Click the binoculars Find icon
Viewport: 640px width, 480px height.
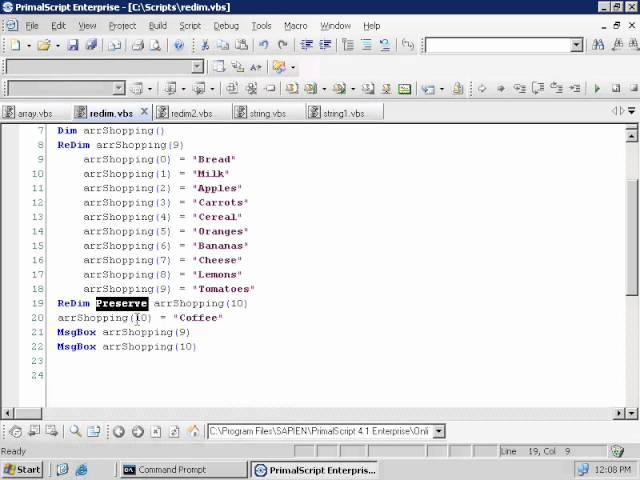click(x=599, y=45)
